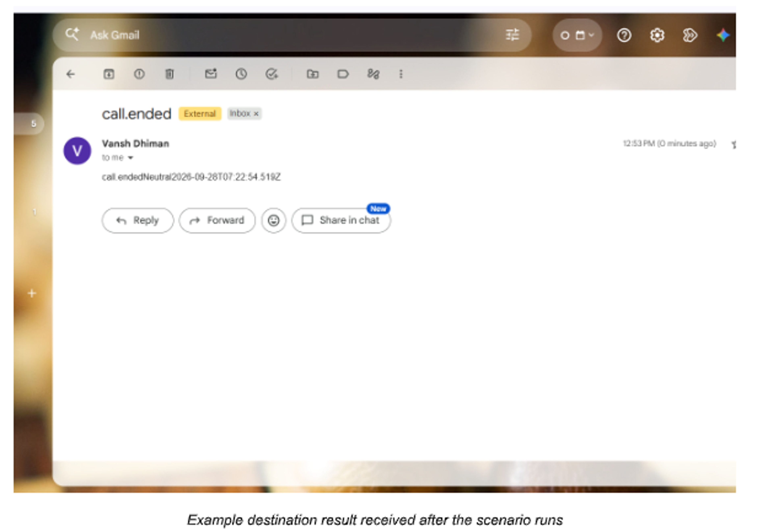This screenshot has height=532, width=774.
Task: Click the call.endedNeutral message body text
Action: [191, 177]
